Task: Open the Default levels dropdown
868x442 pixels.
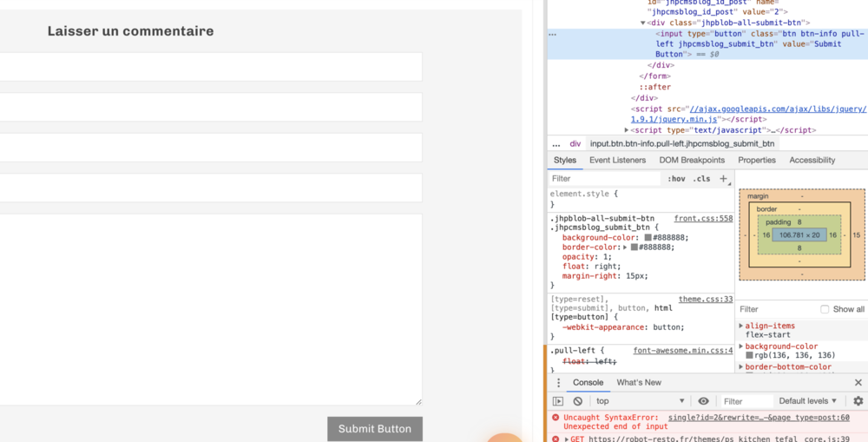Action: point(807,401)
